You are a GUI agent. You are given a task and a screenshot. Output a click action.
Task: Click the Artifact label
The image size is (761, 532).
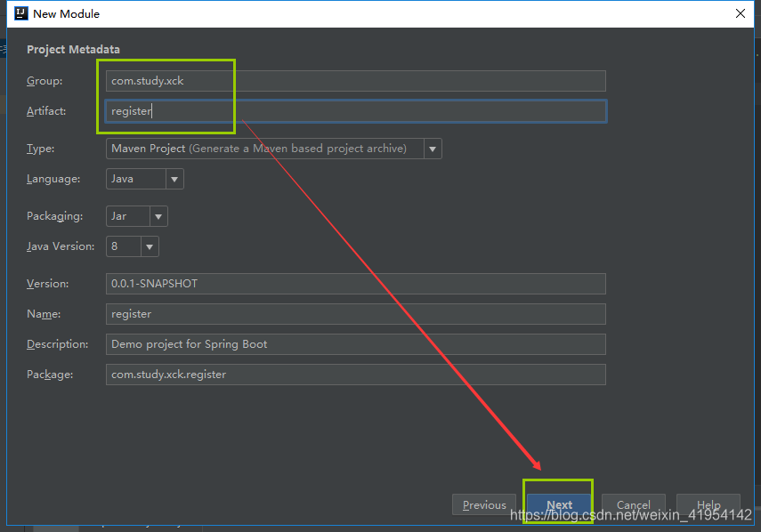click(x=46, y=111)
